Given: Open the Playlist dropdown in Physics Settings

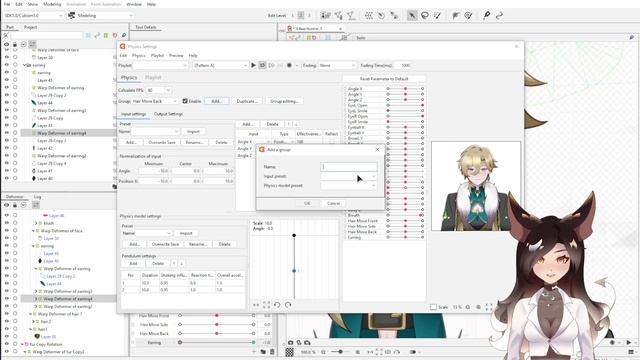Looking at the screenshot, I should coord(160,65).
